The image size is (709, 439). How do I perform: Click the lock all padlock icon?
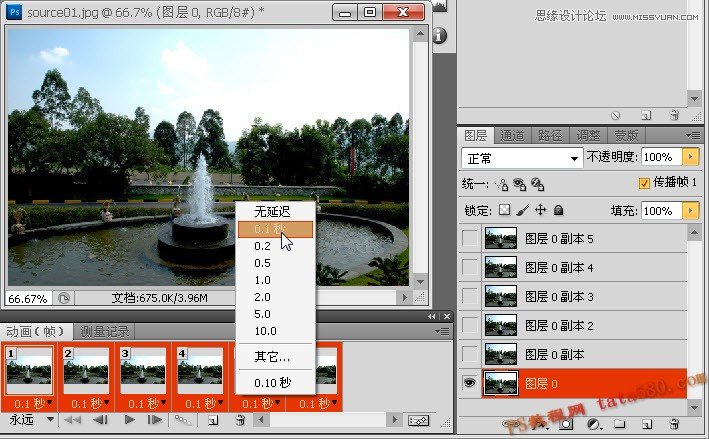click(559, 210)
